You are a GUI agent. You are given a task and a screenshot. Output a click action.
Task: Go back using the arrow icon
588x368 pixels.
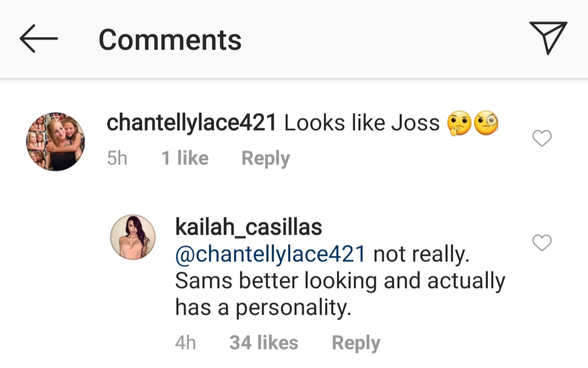[38, 39]
